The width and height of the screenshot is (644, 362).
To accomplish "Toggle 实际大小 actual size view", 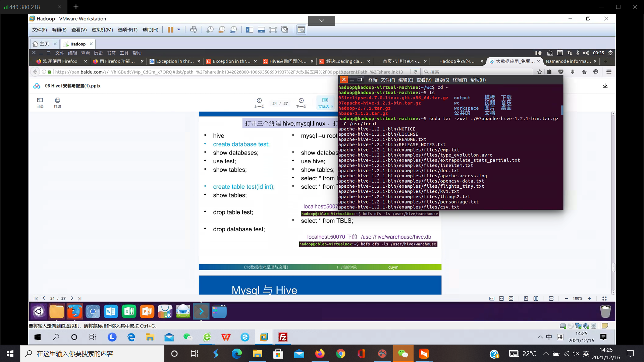I will click(x=325, y=103).
